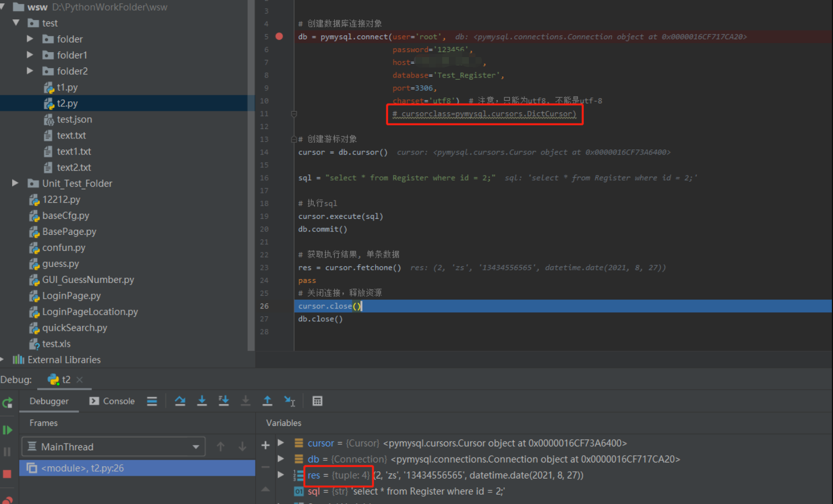Screen dimensions: 833x504
Task: Expand the cursor variable
Action: [x=281, y=443]
